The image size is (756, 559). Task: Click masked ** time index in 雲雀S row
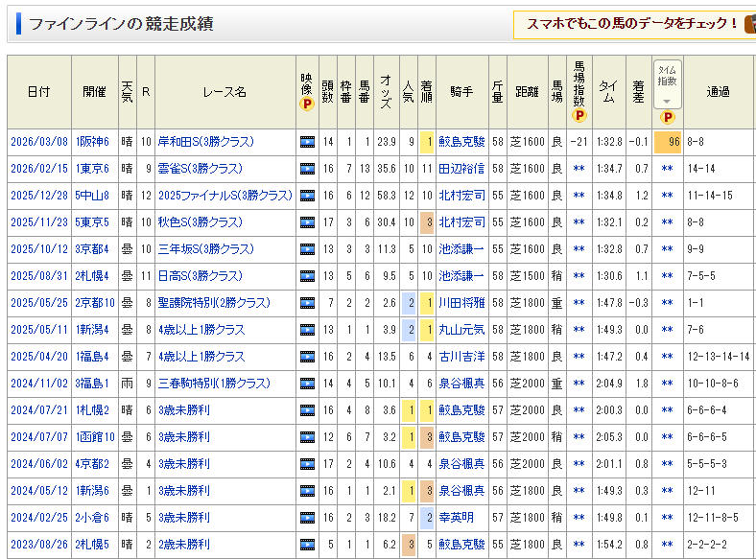coord(667,169)
